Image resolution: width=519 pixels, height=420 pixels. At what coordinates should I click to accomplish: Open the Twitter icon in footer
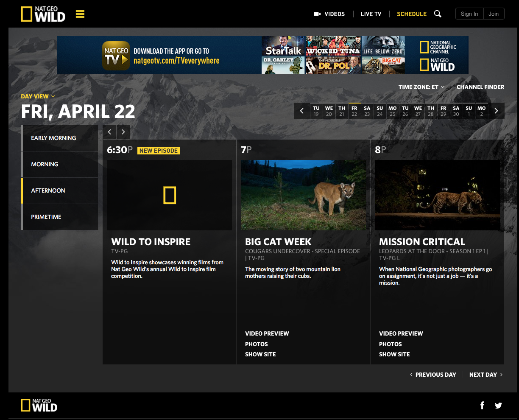coord(498,406)
